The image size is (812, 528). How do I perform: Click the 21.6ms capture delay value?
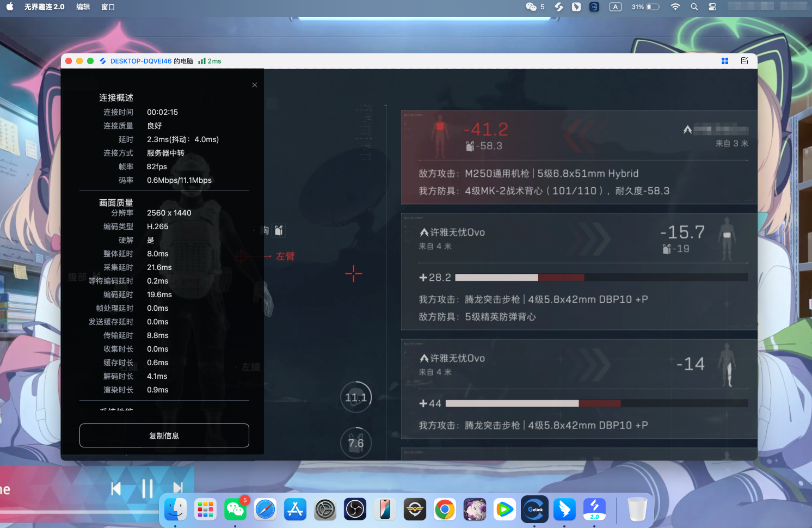(x=159, y=267)
